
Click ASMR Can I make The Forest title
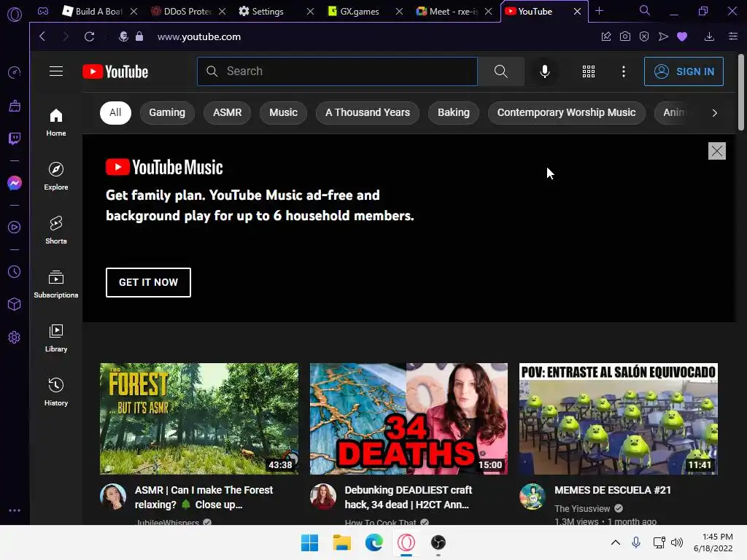coord(204,497)
